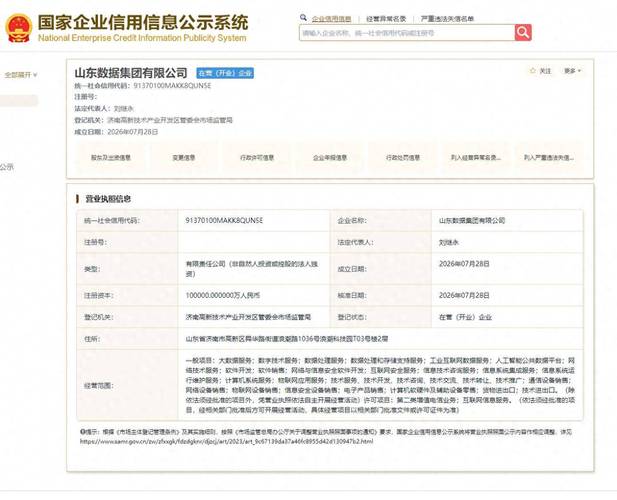Open the 列入严重违法失信 tab
The image size is (617, 500).
(x=549, y=158)
